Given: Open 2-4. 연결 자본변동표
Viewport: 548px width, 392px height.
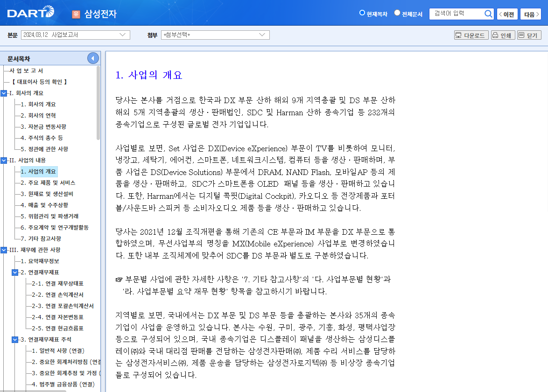Looking at the screenshot, I should 58,317.
